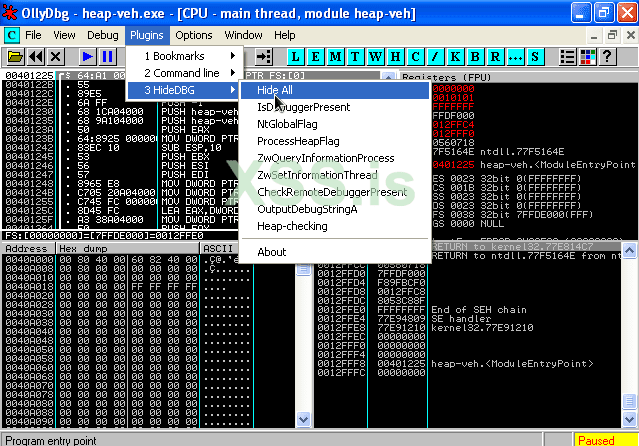Click the Open file folder icon

click(x=16, y=57)
